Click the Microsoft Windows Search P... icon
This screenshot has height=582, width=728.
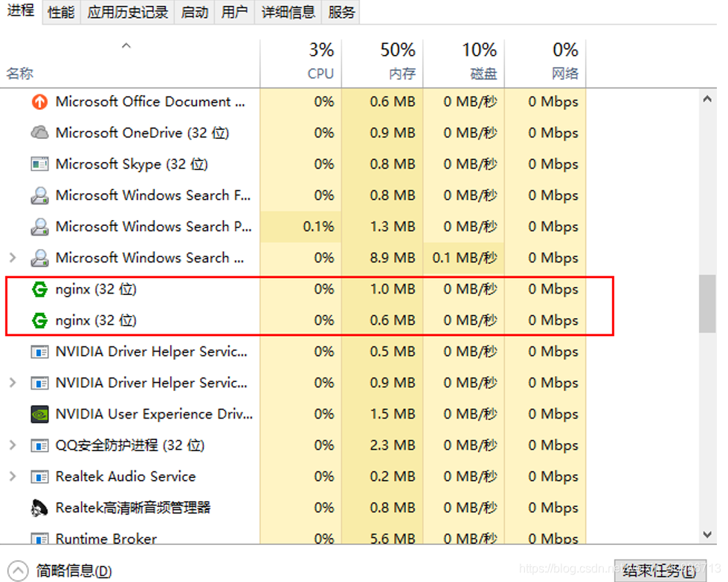39,227
